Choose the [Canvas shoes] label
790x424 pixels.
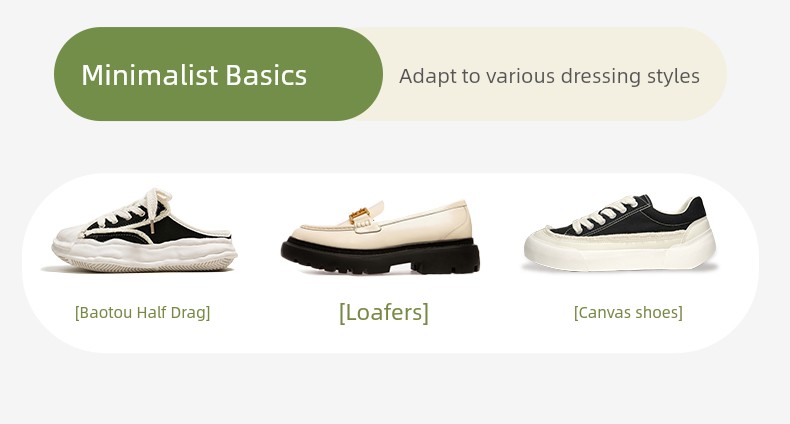pyautogui.click(x=628, y=312)
